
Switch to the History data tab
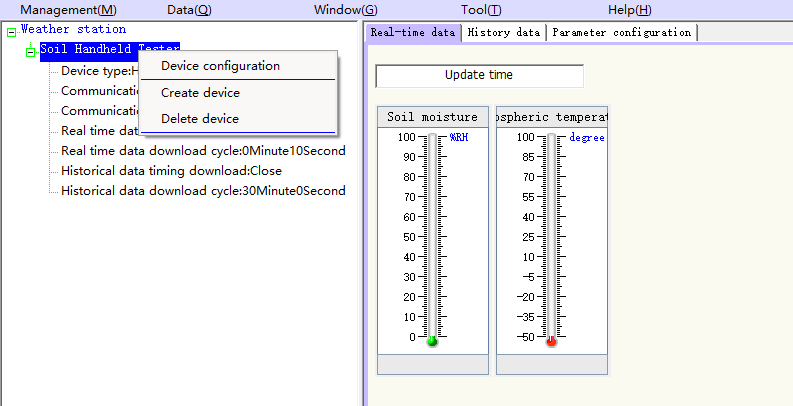pos(503,32)
